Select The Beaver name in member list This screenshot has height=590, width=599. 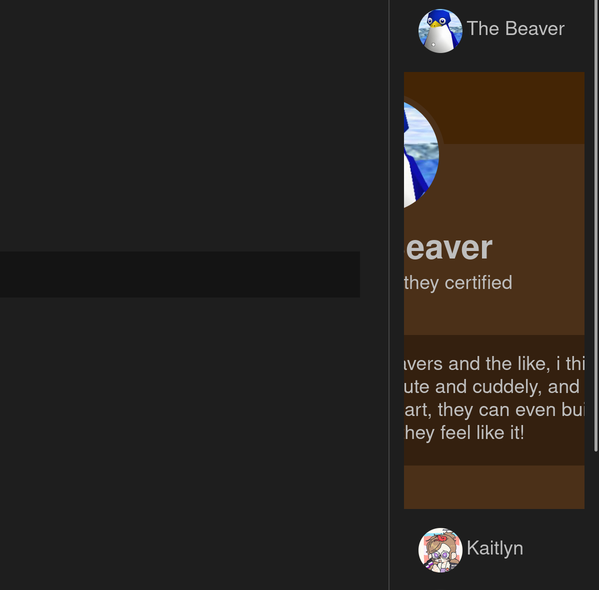(515, 29)
